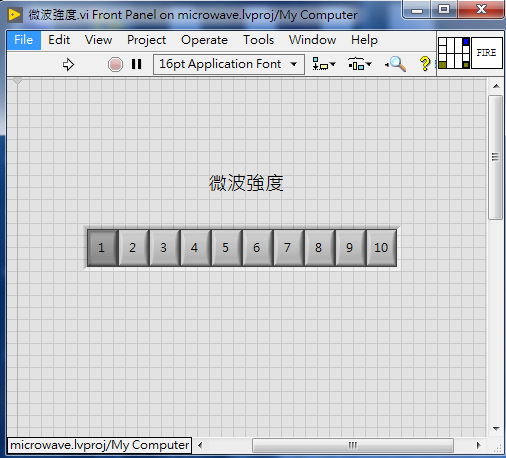506x458 pixels.
Task: Toggle microwave power button 6
Action: click(x=257, y=248)
